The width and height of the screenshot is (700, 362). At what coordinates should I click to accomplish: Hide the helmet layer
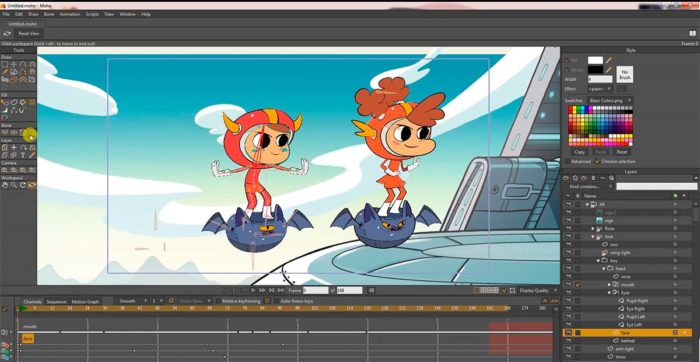[x=568, y=341]
